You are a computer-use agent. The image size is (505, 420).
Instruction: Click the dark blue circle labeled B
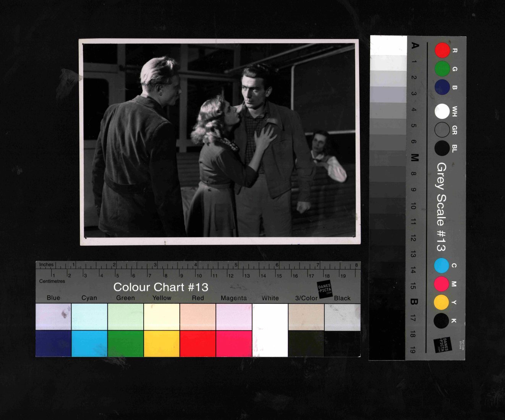pyautogui.click(x=442, y=87)
